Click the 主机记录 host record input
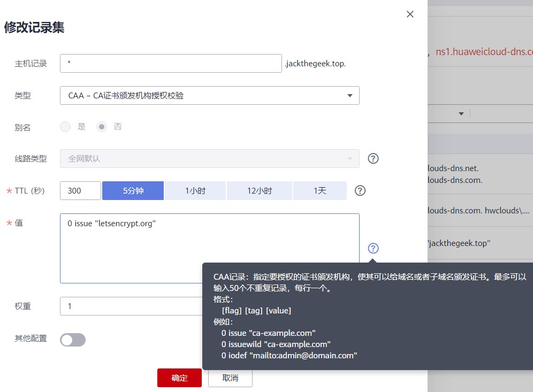The height and width of the screenshot is (392, 533). point(171,63)
